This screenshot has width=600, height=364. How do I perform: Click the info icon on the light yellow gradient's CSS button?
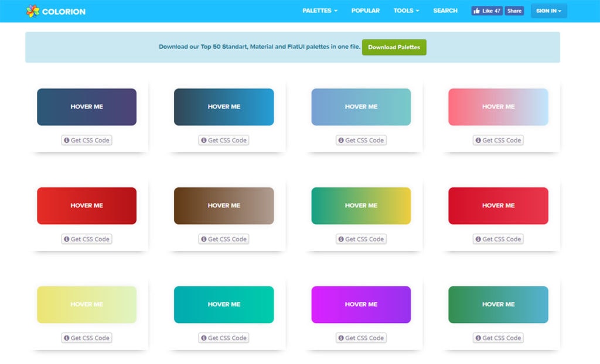[67, 338]
